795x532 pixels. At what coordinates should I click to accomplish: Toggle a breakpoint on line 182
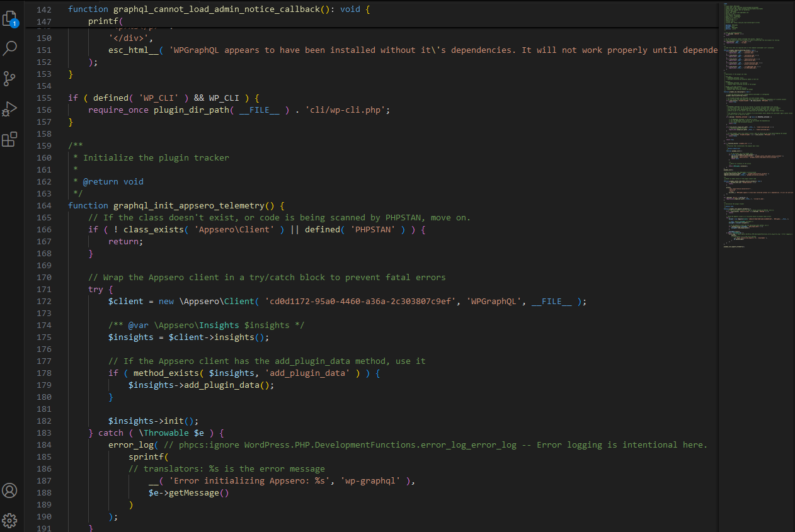[31, 421]
